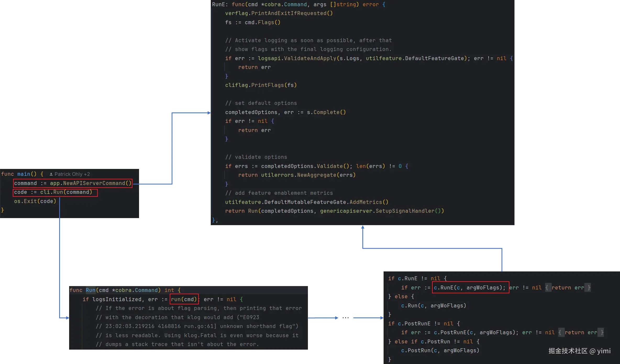620x364 pixels.
Task: Click genericapiserver.SetupSignalHandler() call
Action: (382, 211)
